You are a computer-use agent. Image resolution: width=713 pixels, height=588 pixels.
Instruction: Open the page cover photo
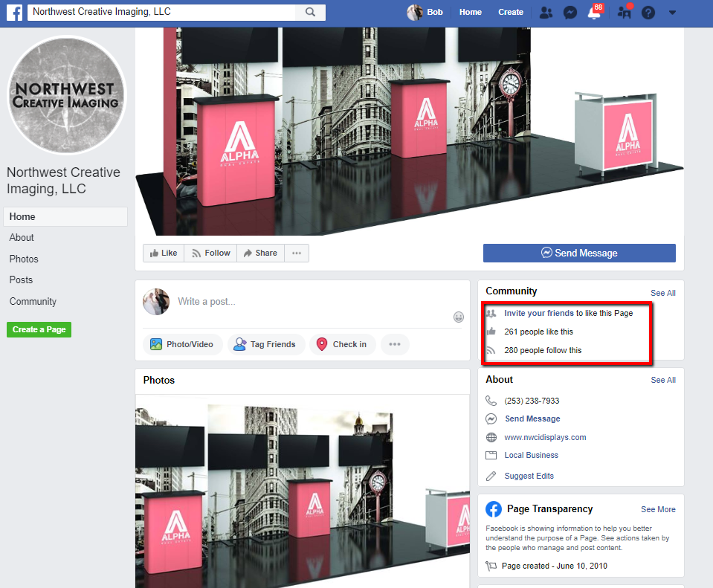coord(410,132)
